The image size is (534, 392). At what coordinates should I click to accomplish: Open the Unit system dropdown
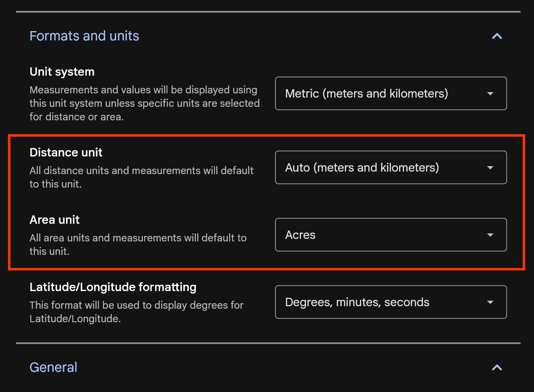391,93
